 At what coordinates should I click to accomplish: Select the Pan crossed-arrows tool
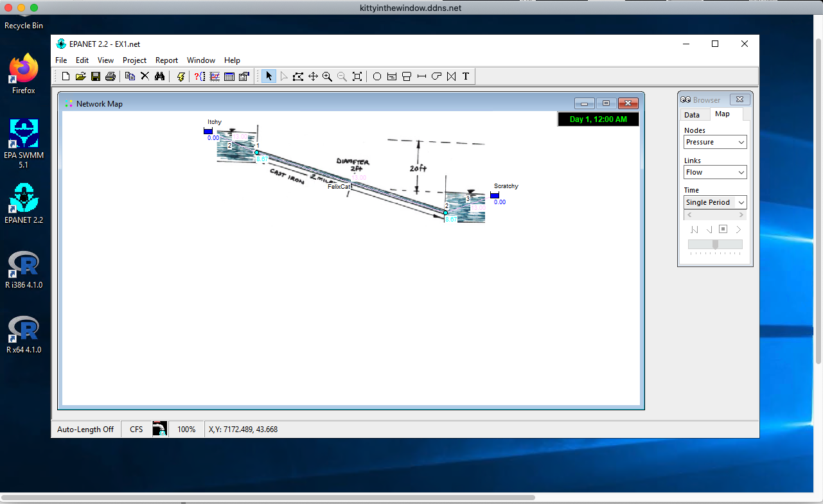(x=313, y=76)
